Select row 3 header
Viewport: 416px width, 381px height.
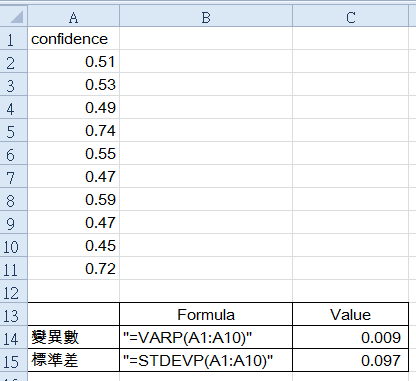pos(13,84)
